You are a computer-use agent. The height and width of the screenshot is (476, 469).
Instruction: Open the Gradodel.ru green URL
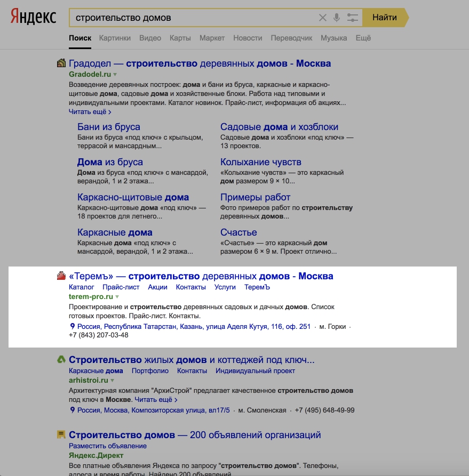(90, 74)
